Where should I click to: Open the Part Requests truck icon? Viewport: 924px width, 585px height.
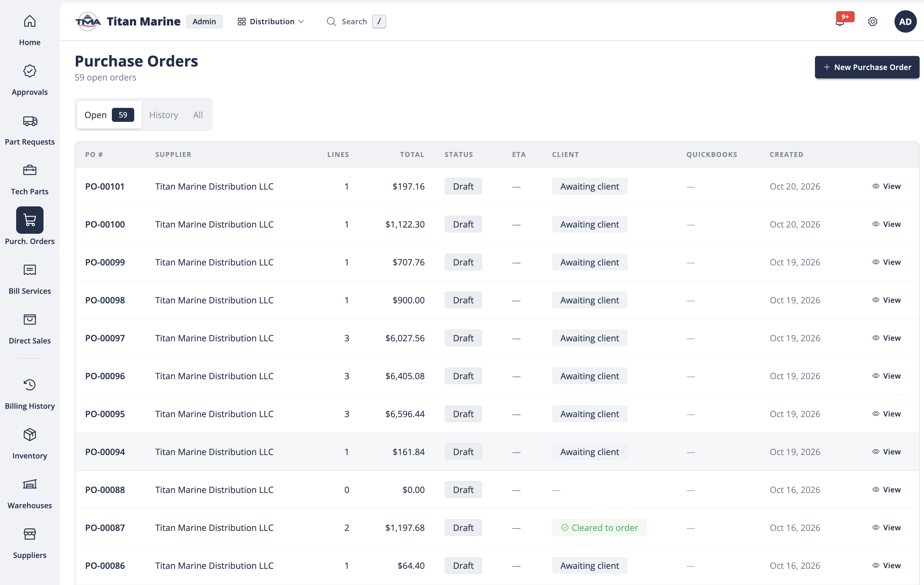(30, 121)
